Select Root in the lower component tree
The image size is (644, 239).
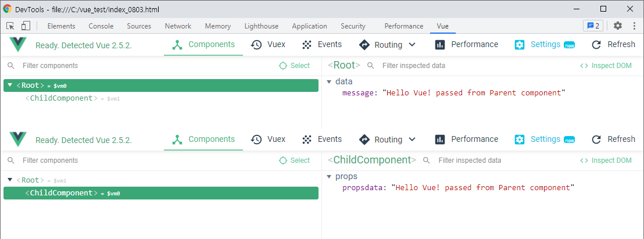(x=30, y=180)
